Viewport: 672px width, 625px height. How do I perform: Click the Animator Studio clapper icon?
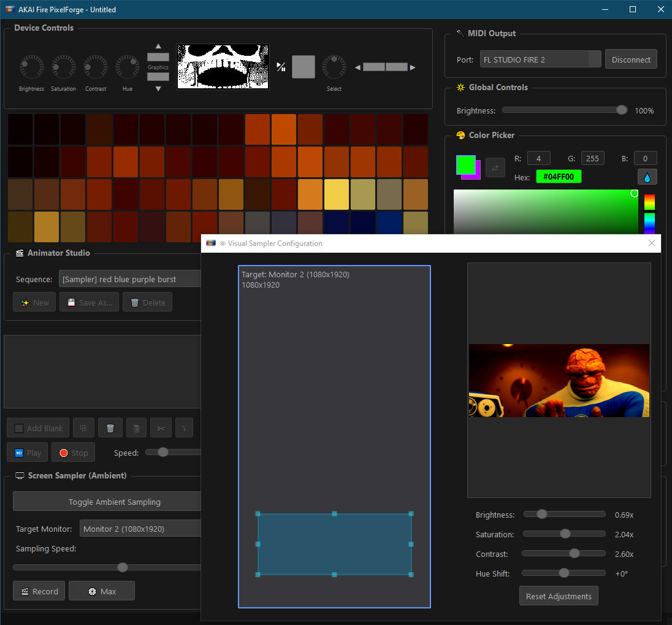pos(20,253)
